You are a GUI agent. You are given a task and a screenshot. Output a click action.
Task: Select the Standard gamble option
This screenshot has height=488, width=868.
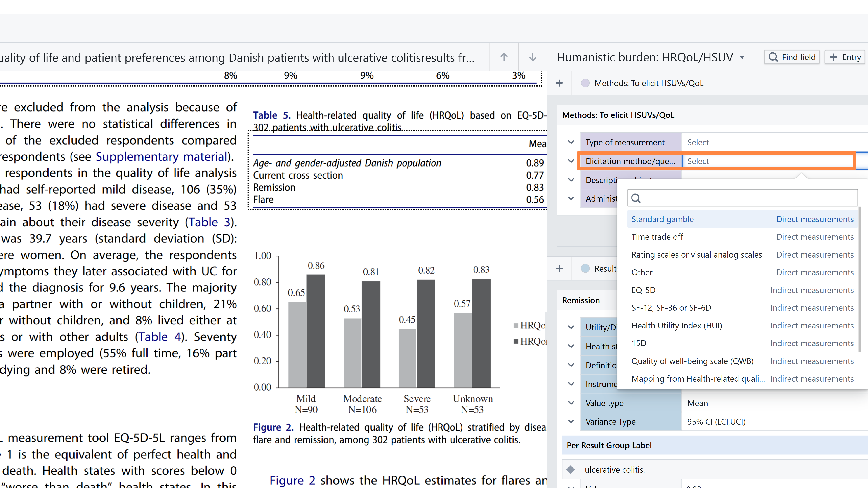coord(742,219)
